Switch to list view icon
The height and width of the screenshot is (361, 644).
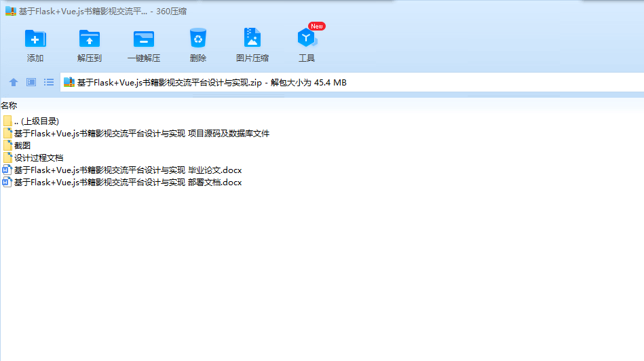49,82
